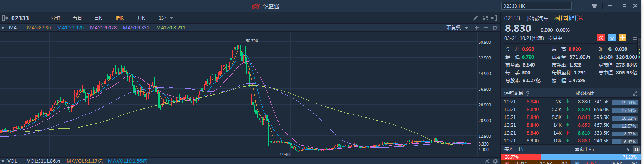The image size is (644, 164).
Task: Open help icon beside 逐笔交易
Action: pos(528,93)
